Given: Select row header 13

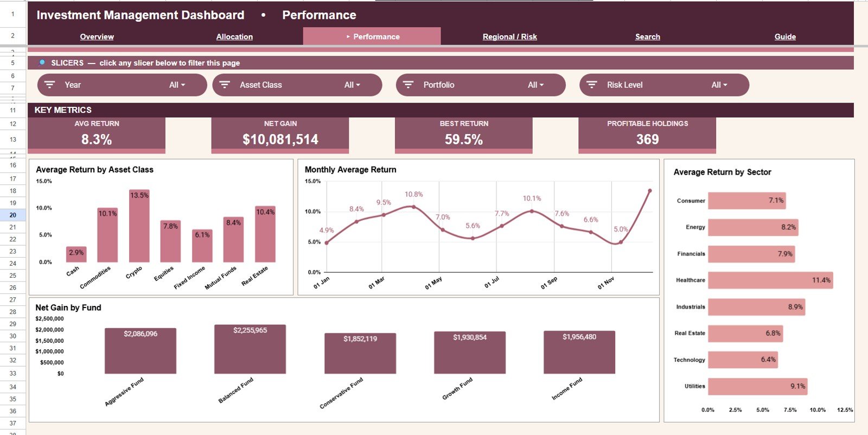Looking at the screenshot, I should [x=12, y=139].
